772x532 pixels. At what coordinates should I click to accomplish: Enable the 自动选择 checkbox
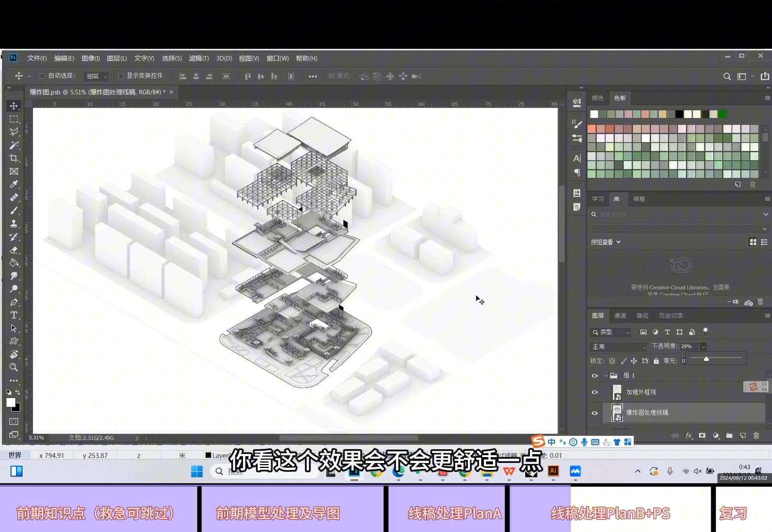42,76
